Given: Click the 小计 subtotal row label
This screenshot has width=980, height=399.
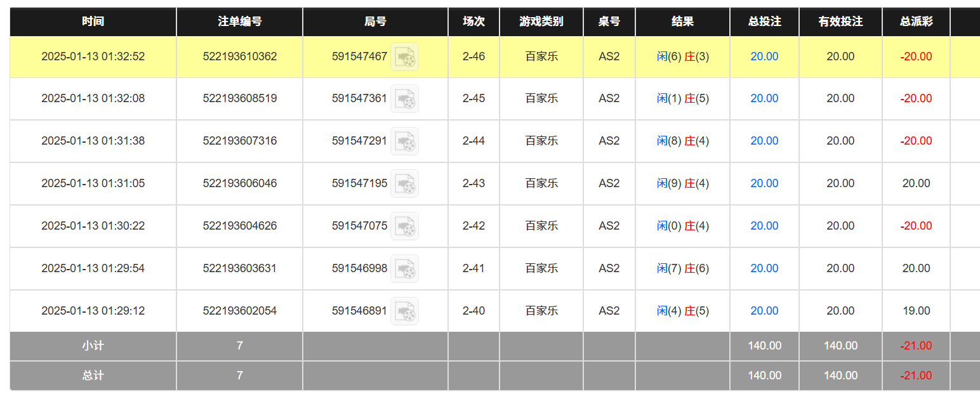Looking at the screenshot, I should point(93,346).
